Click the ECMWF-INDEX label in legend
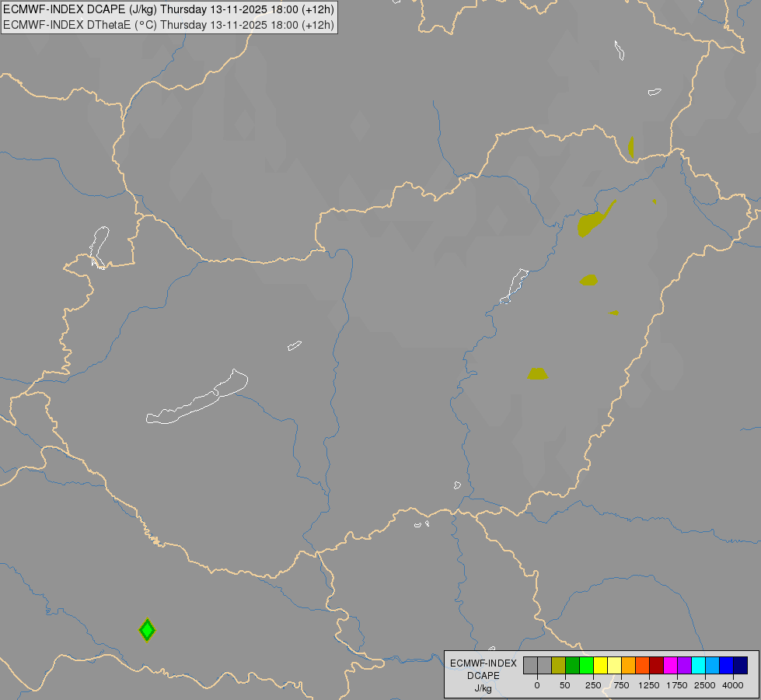 [x=483, y=663]
